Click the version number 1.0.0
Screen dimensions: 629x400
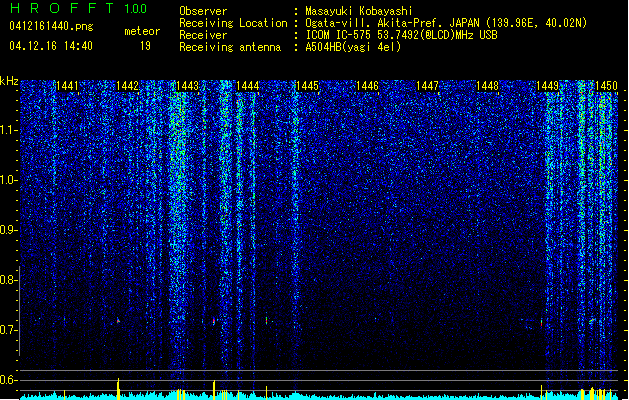click(x=136, y=9)
